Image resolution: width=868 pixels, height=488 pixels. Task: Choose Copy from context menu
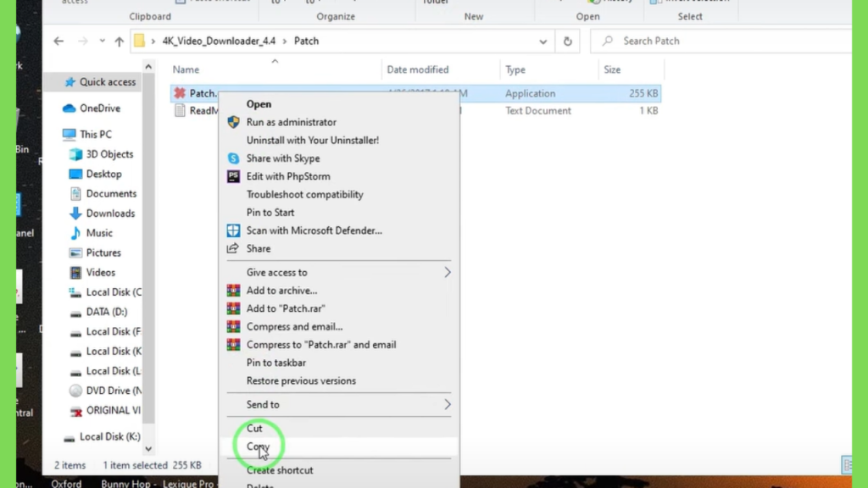point(258,446)
